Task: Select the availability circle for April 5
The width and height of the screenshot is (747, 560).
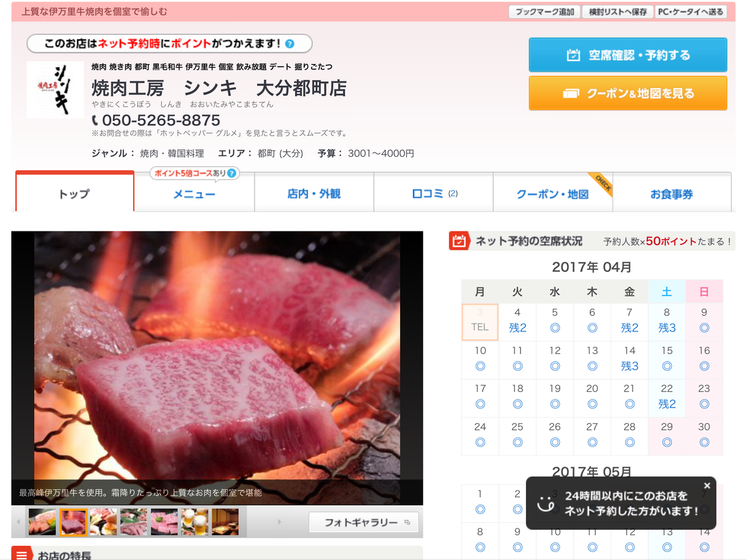Action: click(x=555, y=328)
